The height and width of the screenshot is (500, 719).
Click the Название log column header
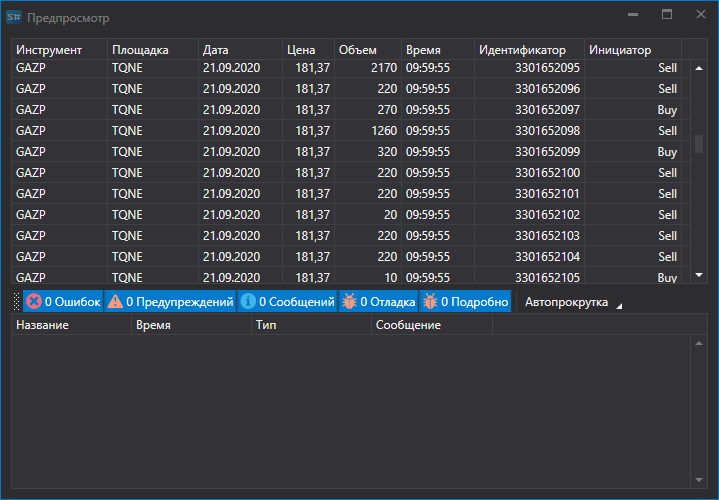[71, 325]
